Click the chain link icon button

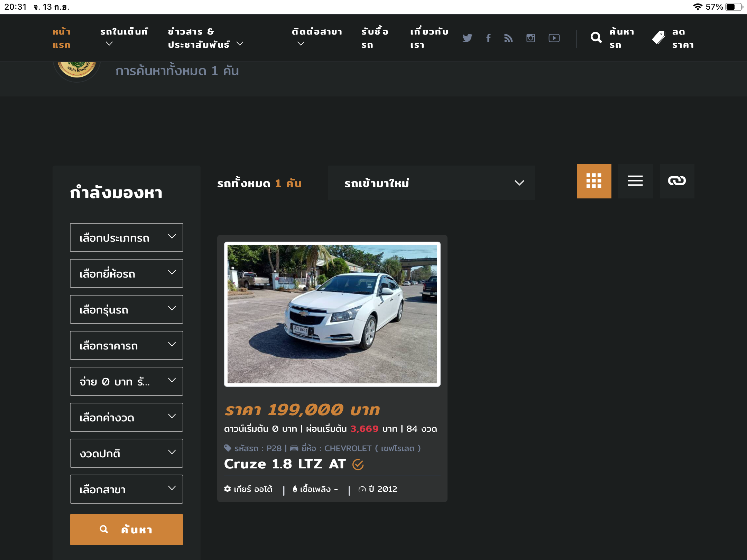[677, 181]
